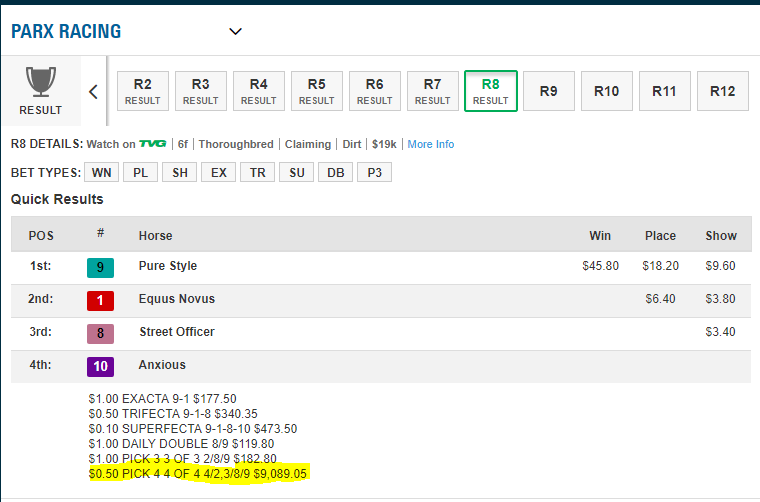This screenshot has width=760, height=502.
Task: Click the 1st position label
Action: click(x=40, y=266)
